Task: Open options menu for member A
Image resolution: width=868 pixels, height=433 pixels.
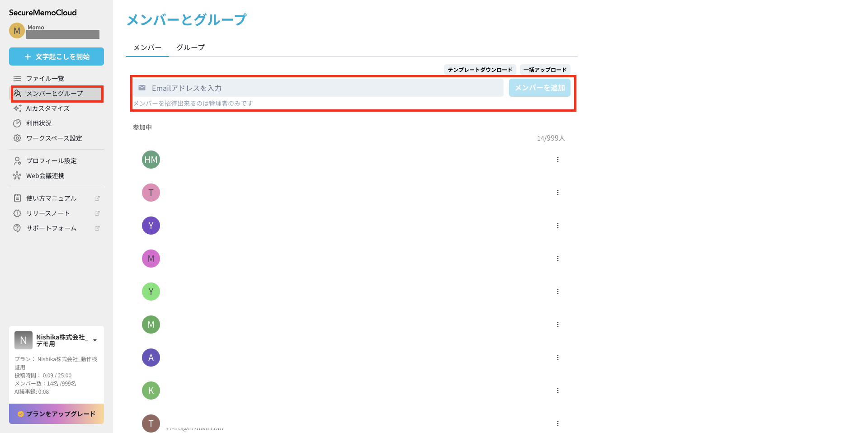Action: point(557,358)
